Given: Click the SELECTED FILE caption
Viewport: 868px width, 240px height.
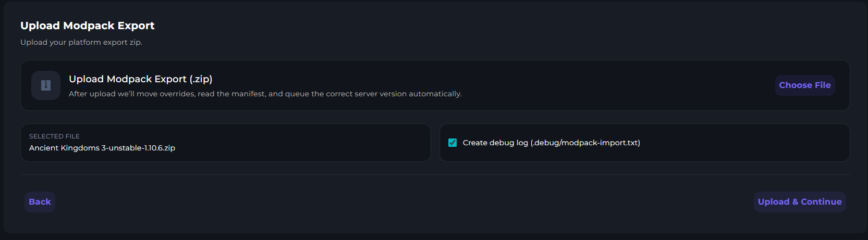Looking at the screenshot, I should 54,136.
